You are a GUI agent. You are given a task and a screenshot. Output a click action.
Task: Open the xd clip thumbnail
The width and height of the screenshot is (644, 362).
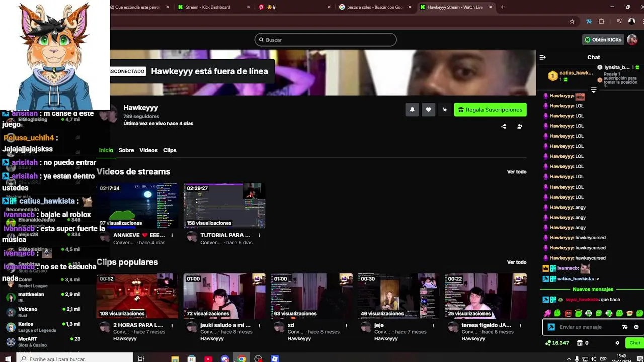coord(311,296)
